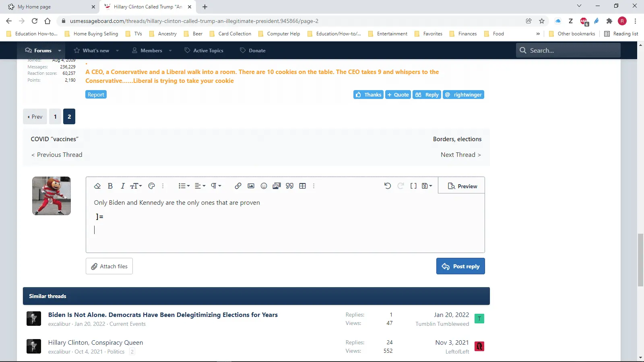Click the undo icon in the editor
Image resolution: width=644 pixels, height=362 pixels.
387,186
